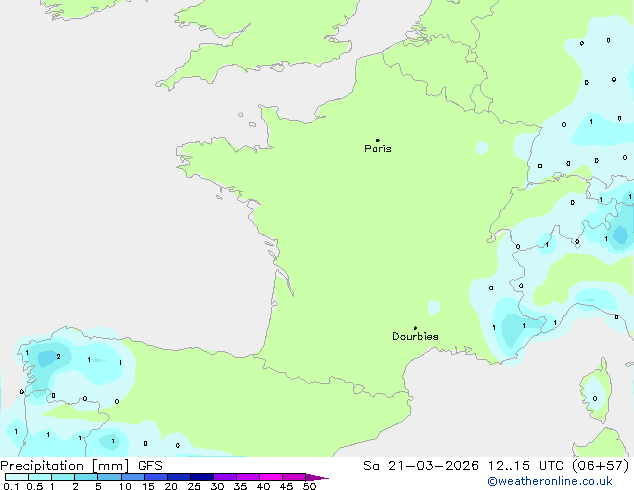Click the Dourbies location label
Viewport: 634px width, 490px height.
[415, 336]
